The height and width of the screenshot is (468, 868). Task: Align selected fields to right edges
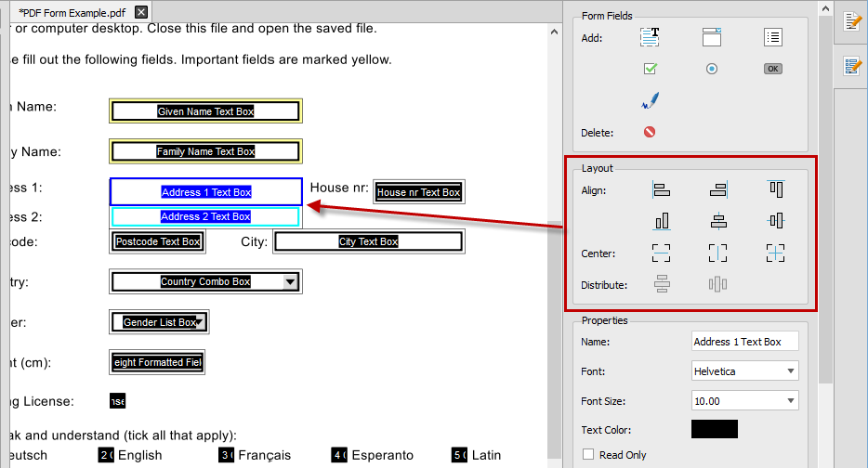click(718, 189)
